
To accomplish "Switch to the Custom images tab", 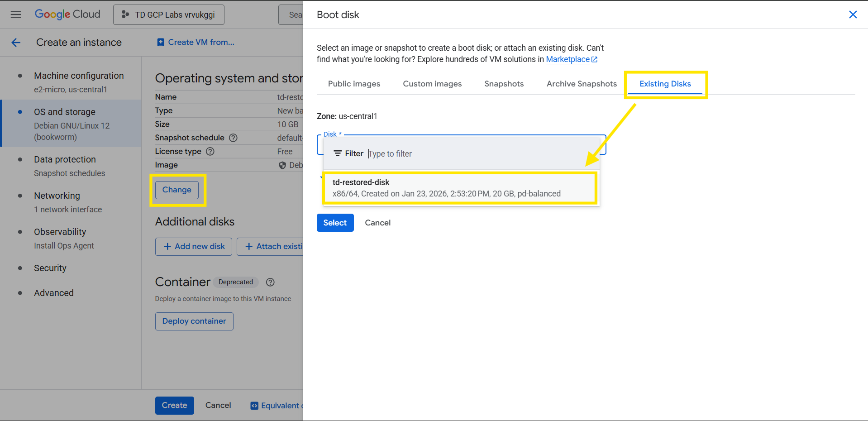I will (432, 84).
